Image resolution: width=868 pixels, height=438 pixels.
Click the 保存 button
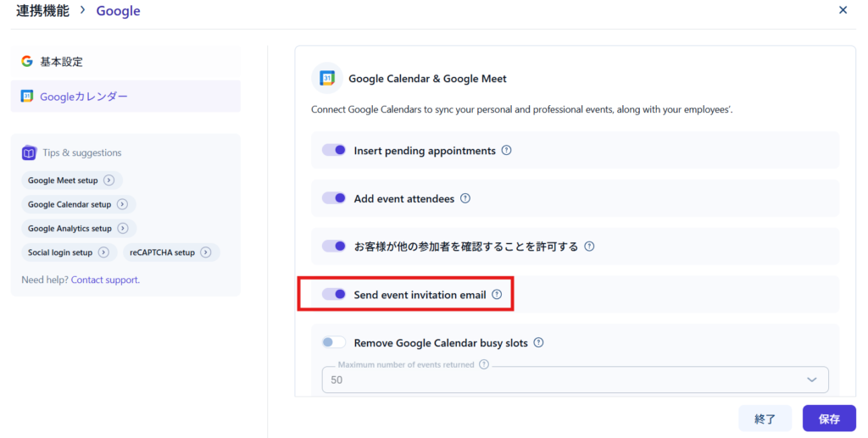tap(829, 419)
